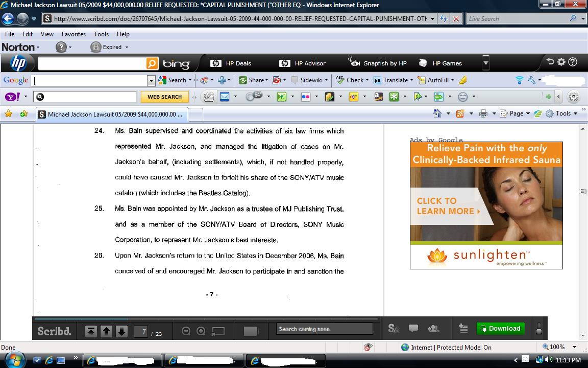This screenshot has height=368, width=588.
Task: Click the eBay icon in Yahoo toolbar
Action: [354, 97]
